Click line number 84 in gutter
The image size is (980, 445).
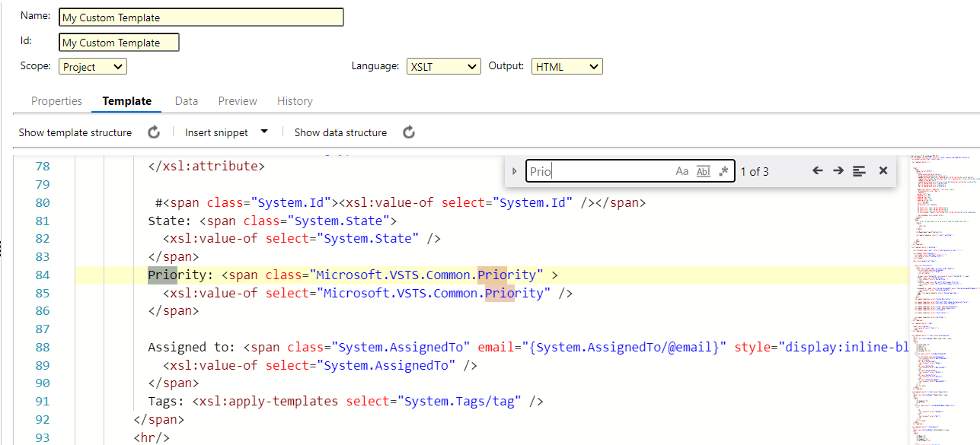point(43,275)
